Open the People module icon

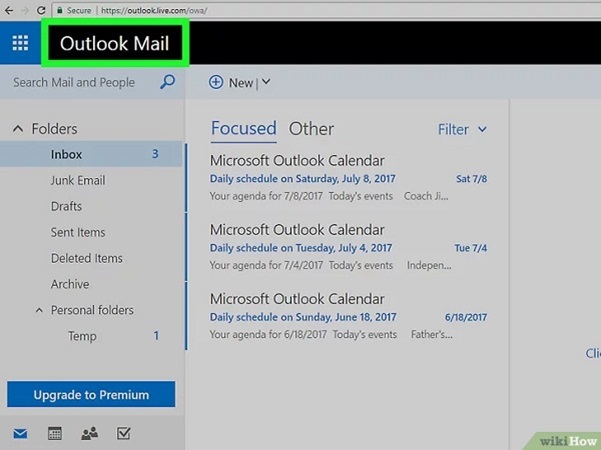click(x=89, y=434)
